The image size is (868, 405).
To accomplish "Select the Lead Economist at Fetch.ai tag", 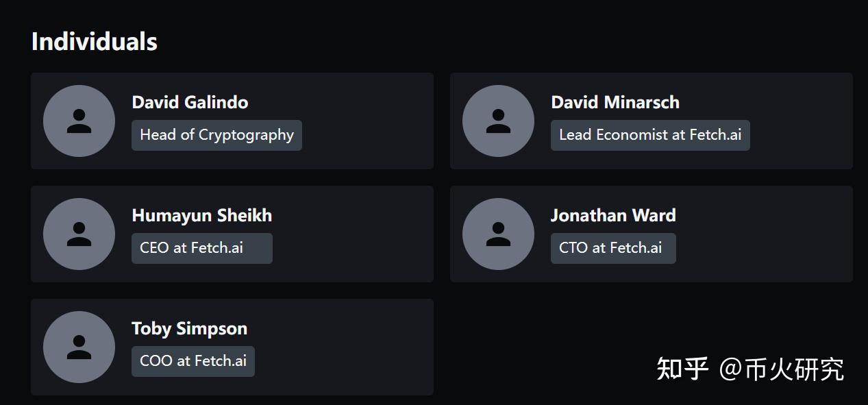I will tap(649, 135).
